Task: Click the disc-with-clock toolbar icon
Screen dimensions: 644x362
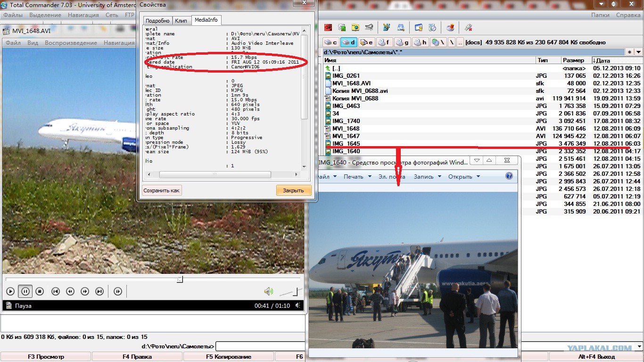Action: pyautogui.click(x=432, y=27)
